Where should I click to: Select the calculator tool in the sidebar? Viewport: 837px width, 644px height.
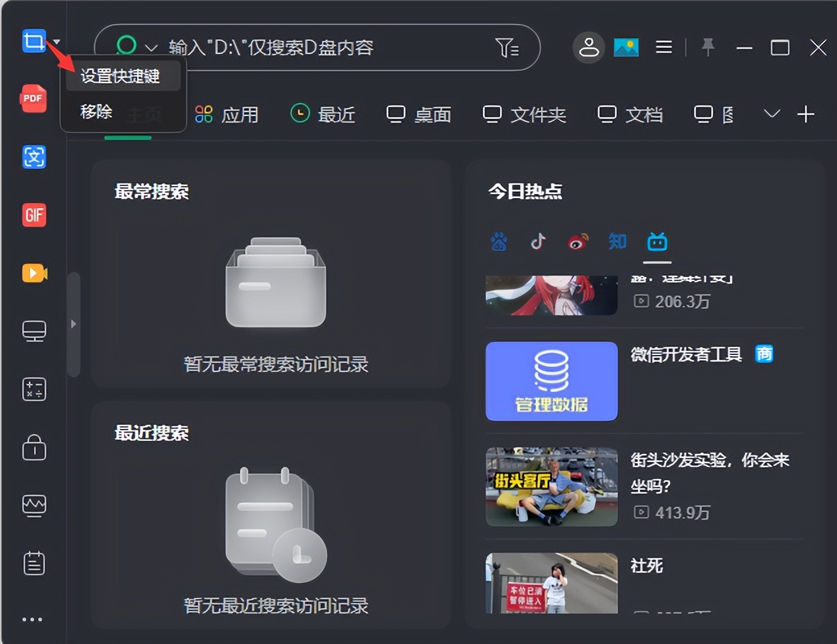pyautogui.click(x=34, y=389)
